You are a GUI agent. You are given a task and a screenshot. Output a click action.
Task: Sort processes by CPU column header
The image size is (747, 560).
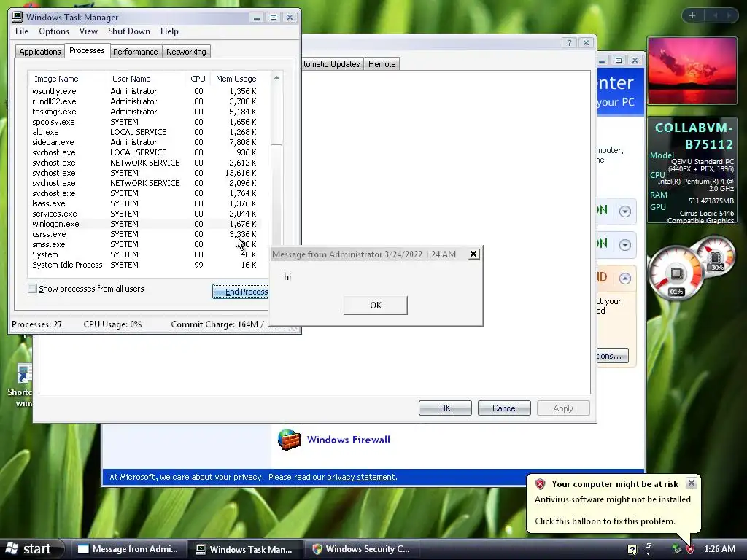198,79
